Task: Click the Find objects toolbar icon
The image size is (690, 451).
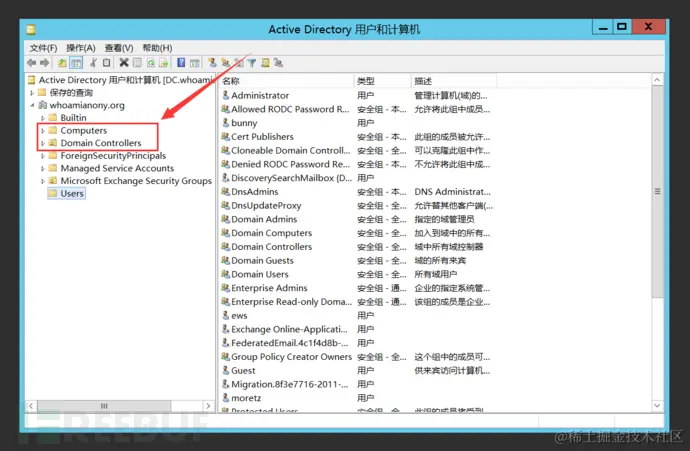Action: coord(265,63)
